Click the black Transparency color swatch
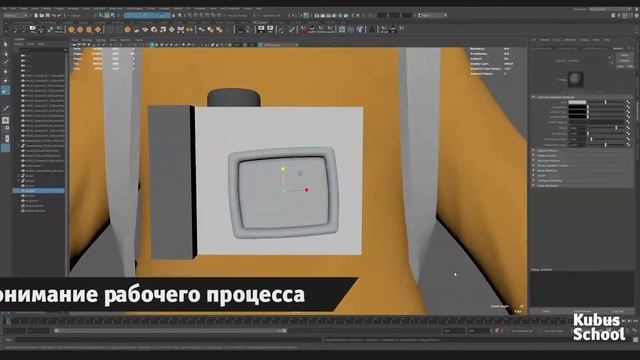The height and width of the screenshot is (360, 640). [577, 107]
